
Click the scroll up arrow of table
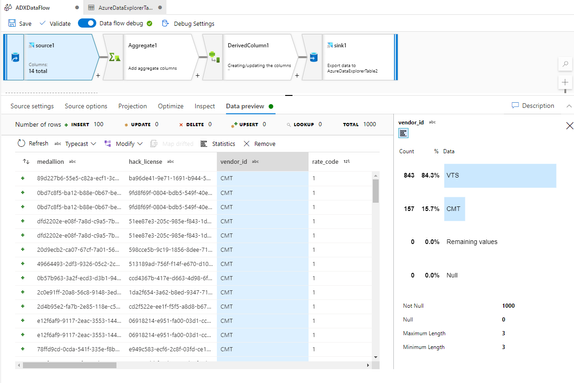click(x=376, y=176)
